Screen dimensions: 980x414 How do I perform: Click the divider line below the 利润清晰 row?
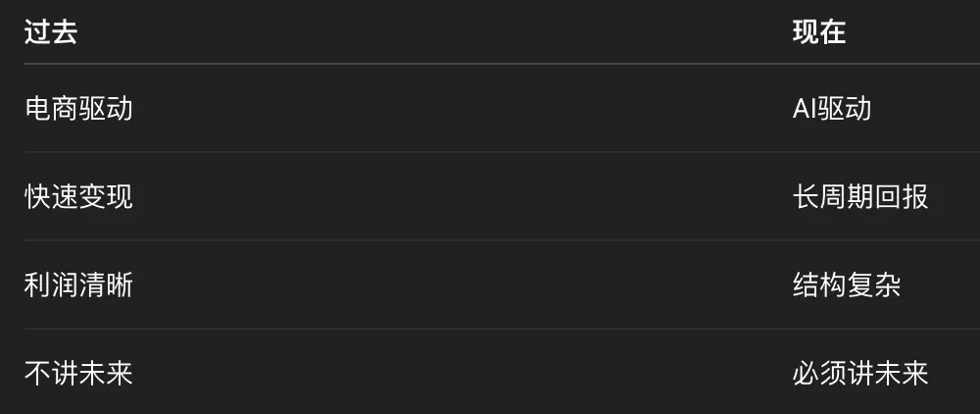490,329
